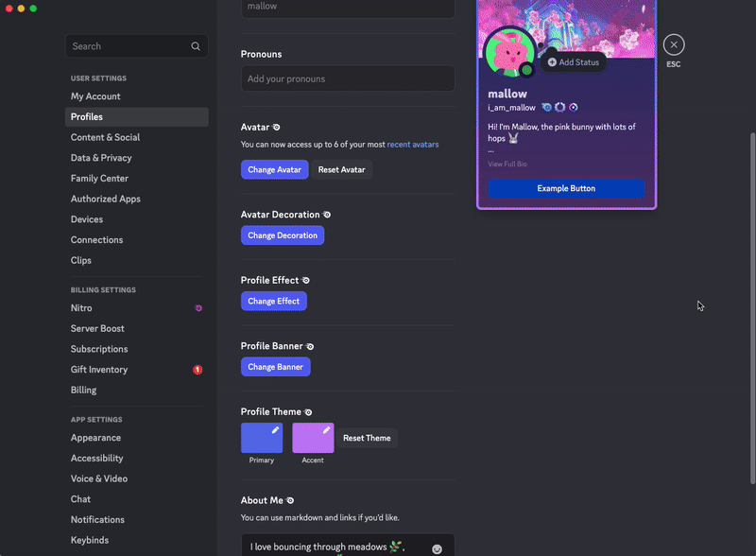Focus the Pronouns input field

348,78
